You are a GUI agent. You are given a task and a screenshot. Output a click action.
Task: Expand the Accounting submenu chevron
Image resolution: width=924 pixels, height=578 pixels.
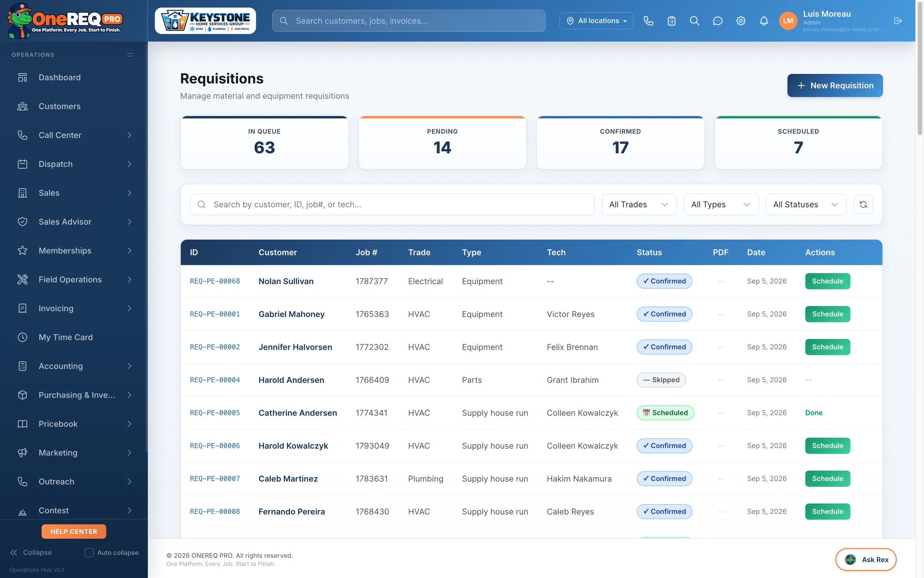click(x=129, y=366)
